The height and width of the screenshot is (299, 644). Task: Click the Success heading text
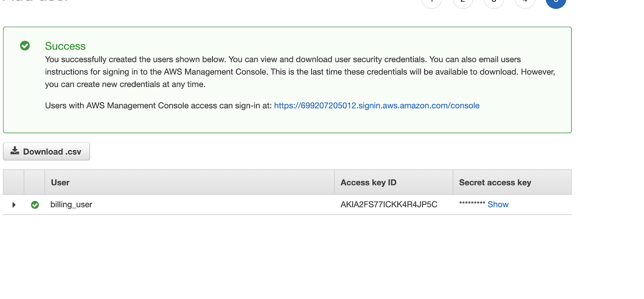pyautogui.click(x=65, y=46)
